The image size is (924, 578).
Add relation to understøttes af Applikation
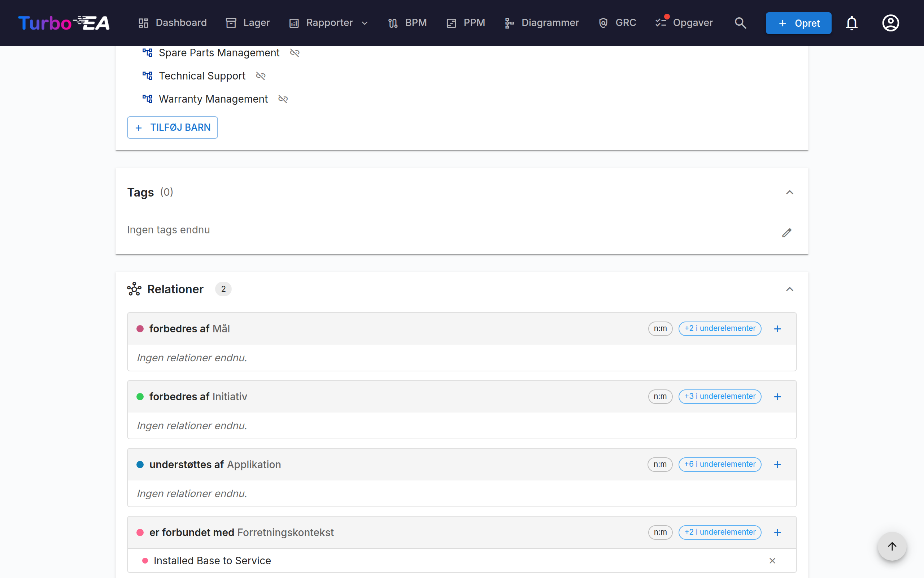[777, 465]
